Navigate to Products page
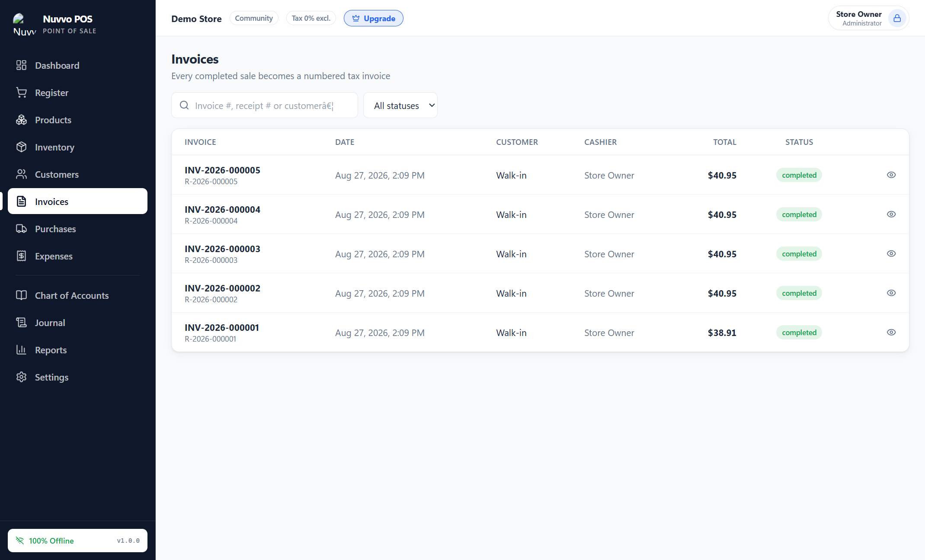The image size is (925, 560). (x=77, y=120)
